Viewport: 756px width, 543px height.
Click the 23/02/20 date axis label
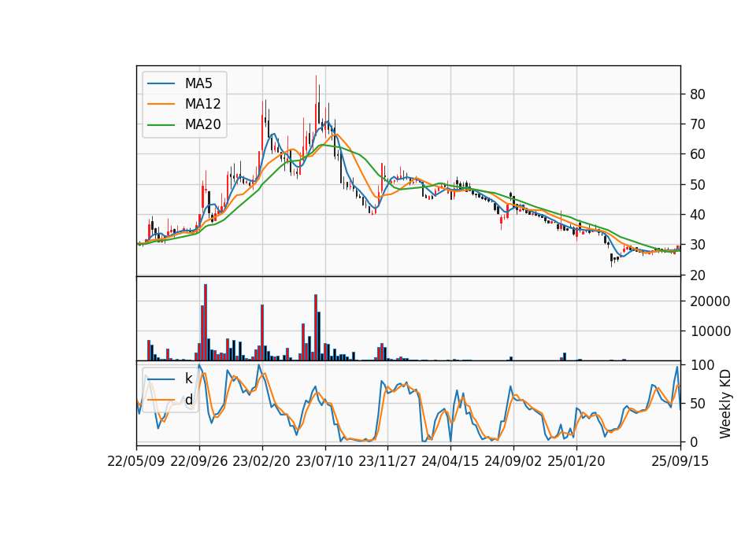point(261,461)
